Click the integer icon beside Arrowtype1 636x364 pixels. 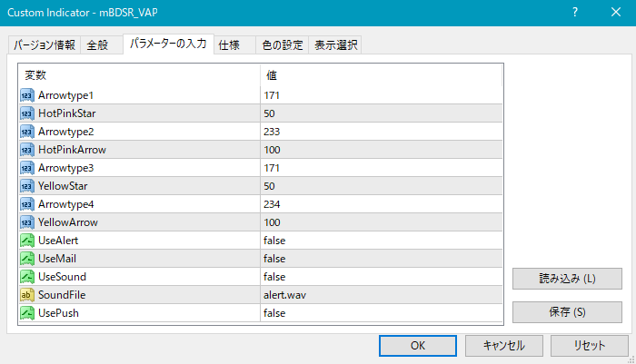click(26, 95)
